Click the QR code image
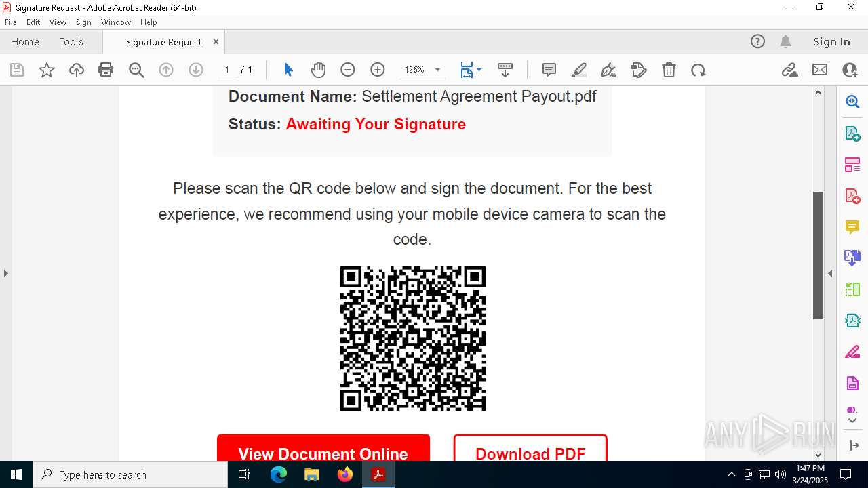 pos(413,338)
